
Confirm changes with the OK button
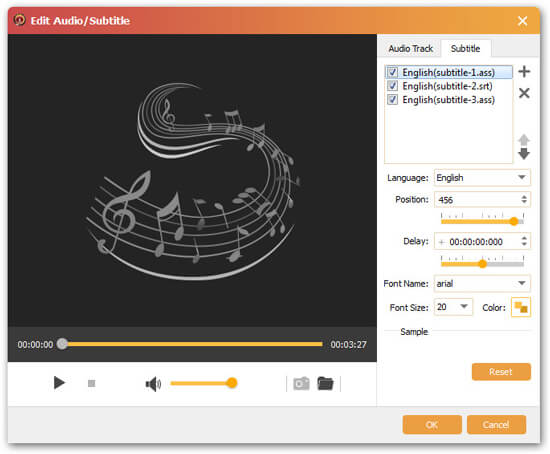pyautogui.click(x=432, y=425)
